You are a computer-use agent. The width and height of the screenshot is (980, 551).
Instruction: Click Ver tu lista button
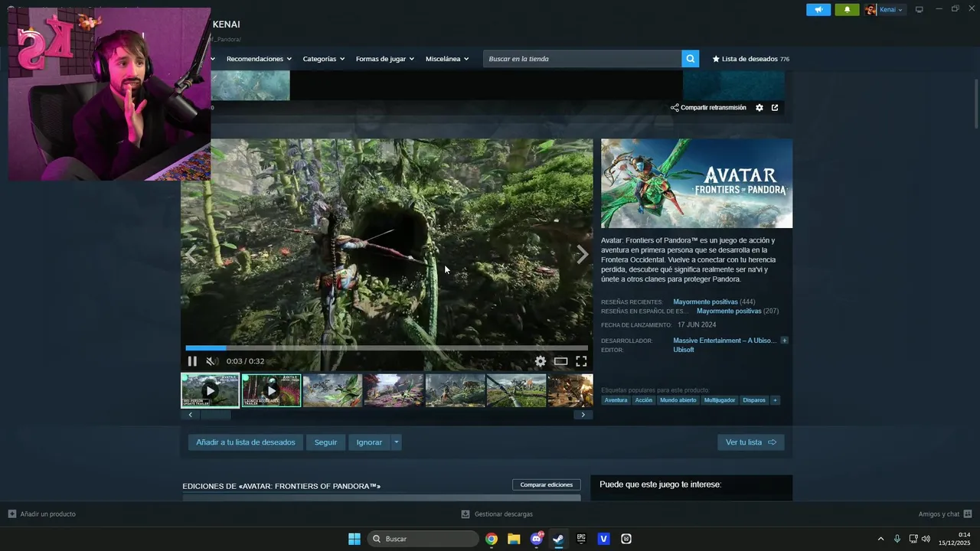[x=750, y=442]
